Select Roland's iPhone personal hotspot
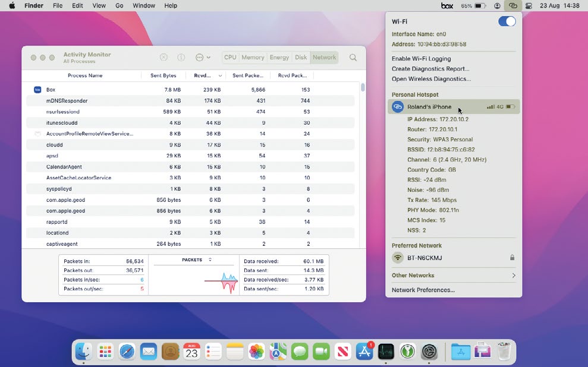The image size is (588, 367). tap(454, 107)
